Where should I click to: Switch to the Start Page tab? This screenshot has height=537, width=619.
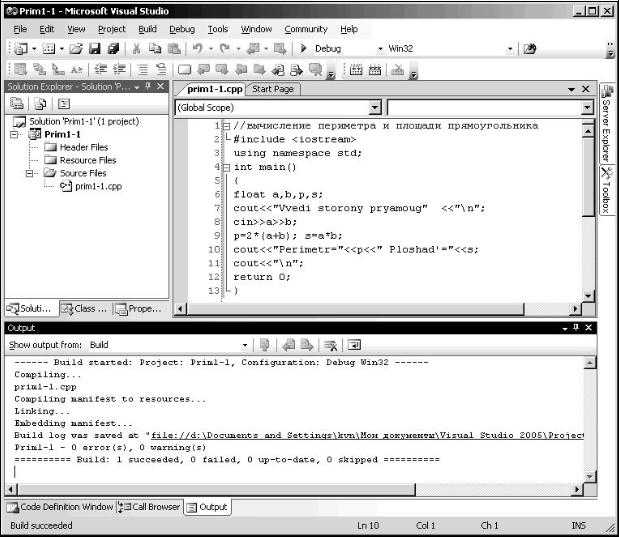tap(273, 89)
